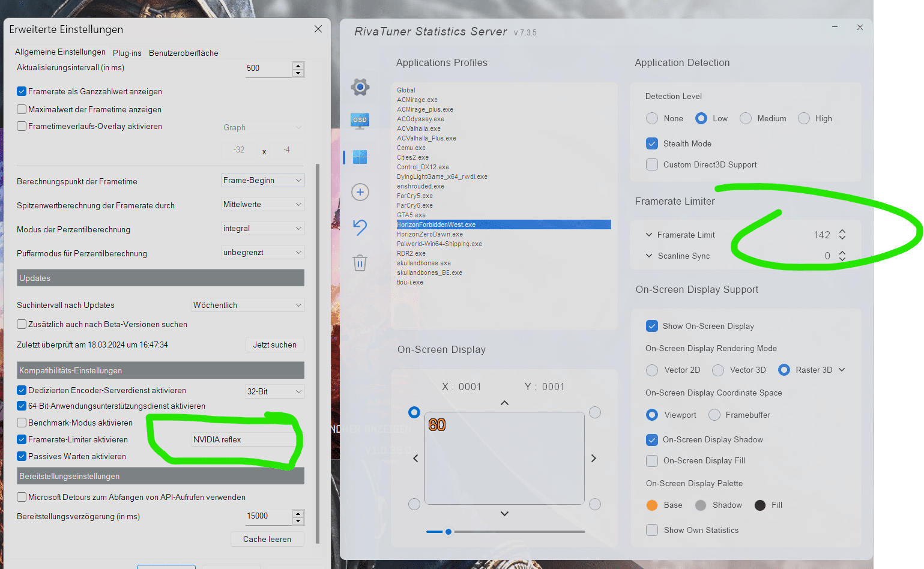Toggle On-Screen Display Shadow checkbox
This screenshot has height=569, width=924.
coord(652,439)
